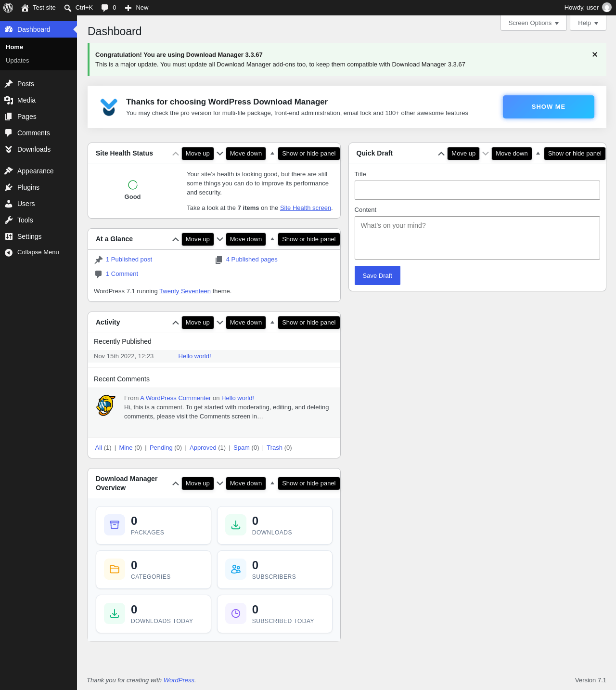The image size is (616, 690).
Task: Toggle the Download Manager Overview panel visibility
Action: click(x=272, y=483)
